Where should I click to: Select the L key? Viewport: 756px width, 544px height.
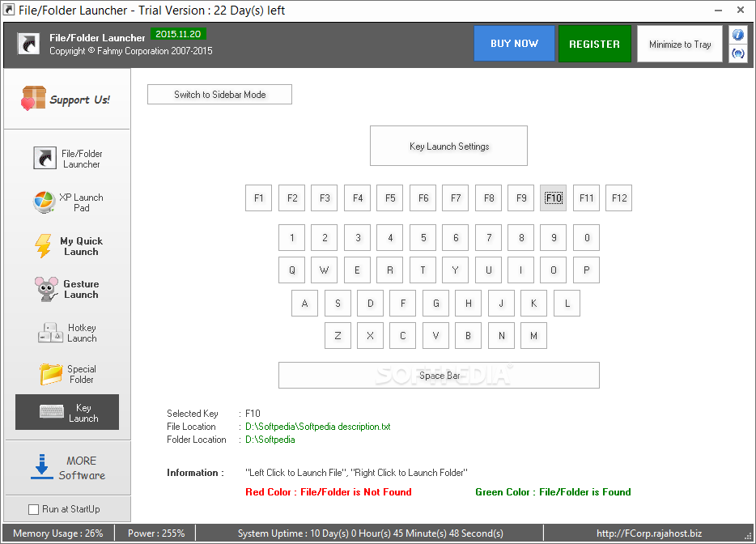567,304
